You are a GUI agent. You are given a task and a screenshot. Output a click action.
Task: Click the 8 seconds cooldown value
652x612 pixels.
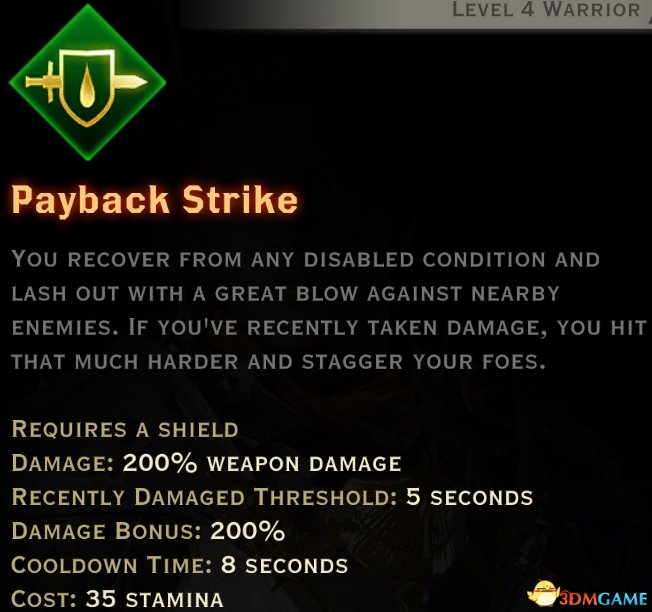click(x=284, y=565)
